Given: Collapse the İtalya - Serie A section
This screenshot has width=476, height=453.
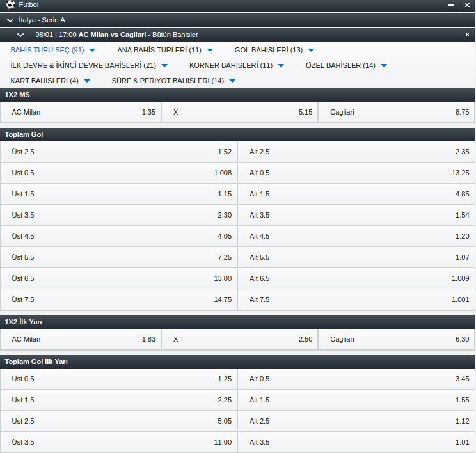Looking at the screenshot, I should coord(10,20).
